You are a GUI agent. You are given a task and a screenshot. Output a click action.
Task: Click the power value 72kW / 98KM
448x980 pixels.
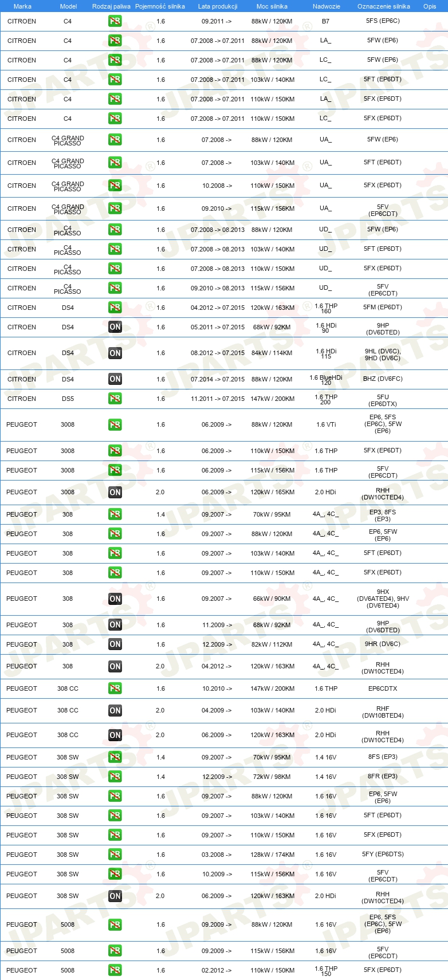click(x=272, y=777)
